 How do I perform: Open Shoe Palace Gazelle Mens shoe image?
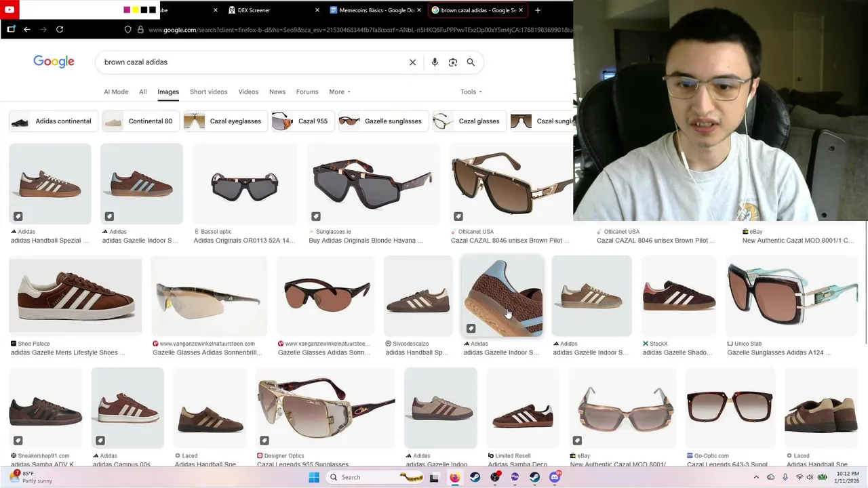tap(75, 296)
